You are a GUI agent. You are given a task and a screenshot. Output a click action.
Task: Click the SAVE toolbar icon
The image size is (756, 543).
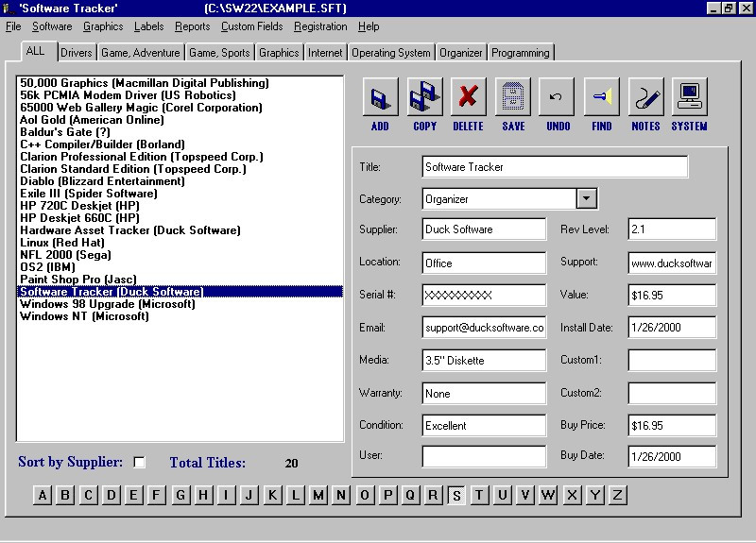(x=513, y=97)
